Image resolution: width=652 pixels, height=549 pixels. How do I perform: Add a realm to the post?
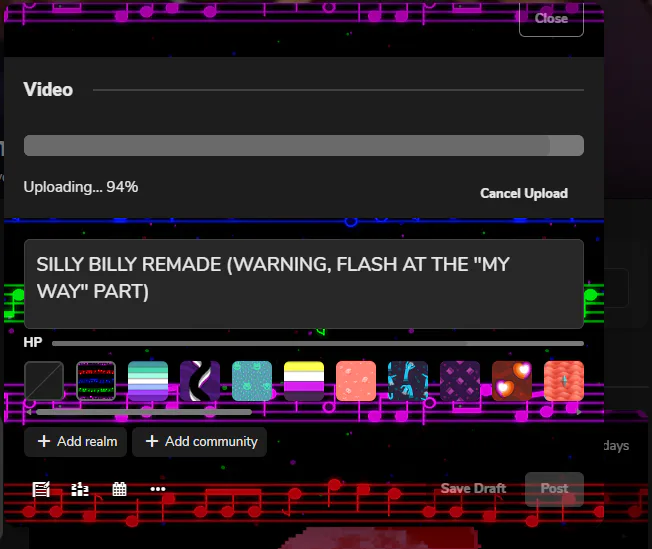pyautogui.click(x=76, y=442)
